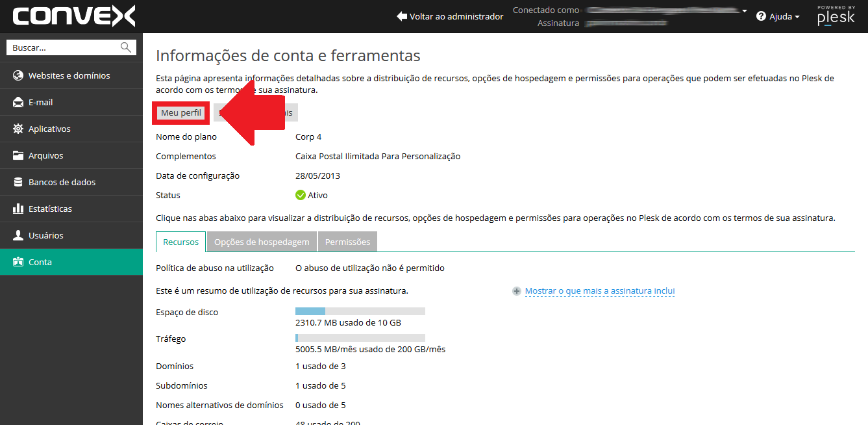868x425 pixels.
Task: Click Voltar ao administrador link
Action: pyautogui.click(x=450, y=16)
